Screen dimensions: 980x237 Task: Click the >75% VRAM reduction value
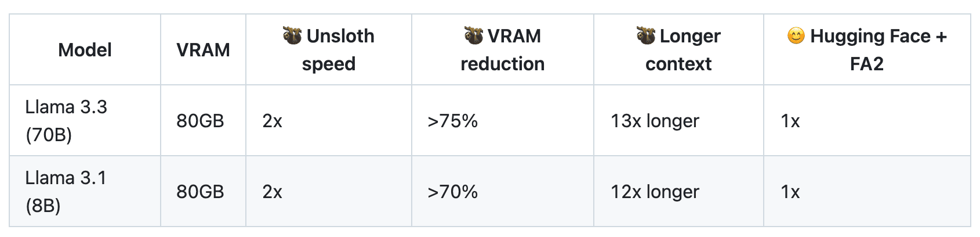pos(452,121)
